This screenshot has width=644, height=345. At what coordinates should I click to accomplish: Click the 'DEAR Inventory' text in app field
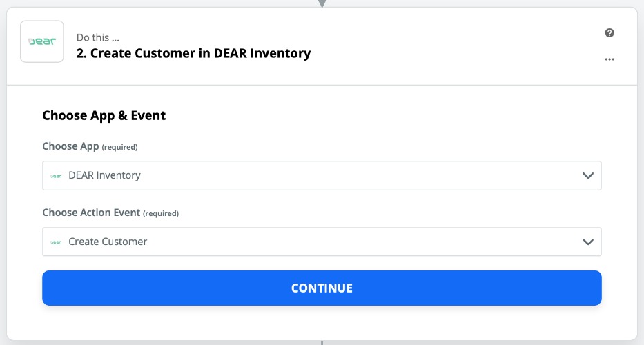(x=104, y=176)
